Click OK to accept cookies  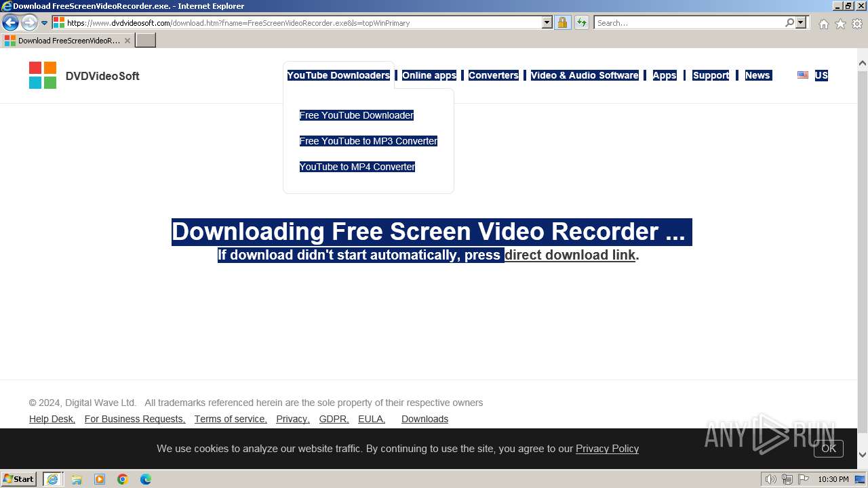pos(829,449)
